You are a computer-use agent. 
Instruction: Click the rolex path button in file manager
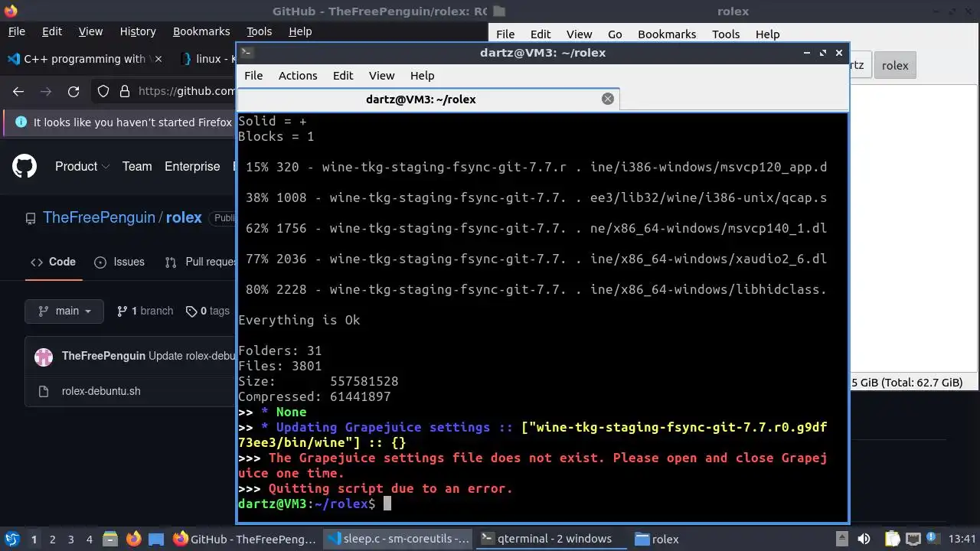click(x=895, y=65)
